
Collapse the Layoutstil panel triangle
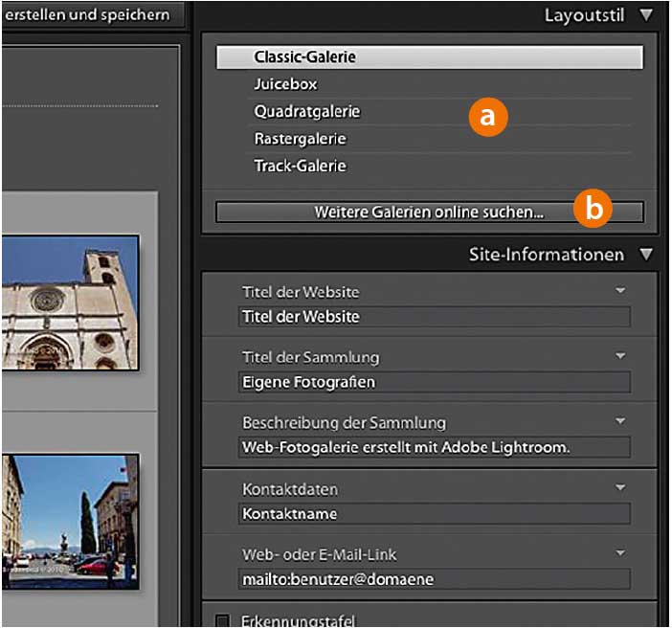[646, 15]
